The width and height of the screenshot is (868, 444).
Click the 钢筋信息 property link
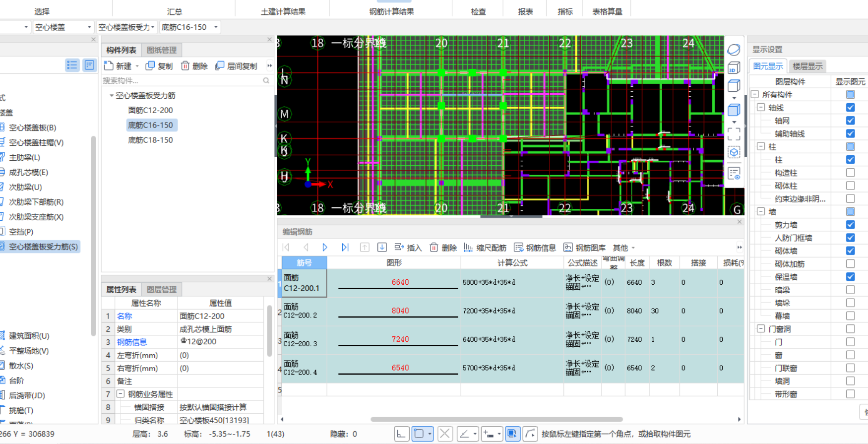tap(132, 342)
